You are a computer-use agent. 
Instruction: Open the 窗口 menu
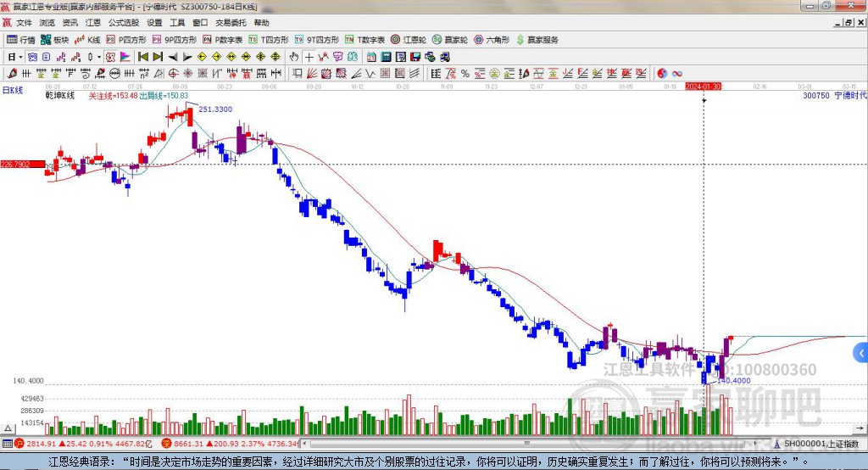(200, 23)
